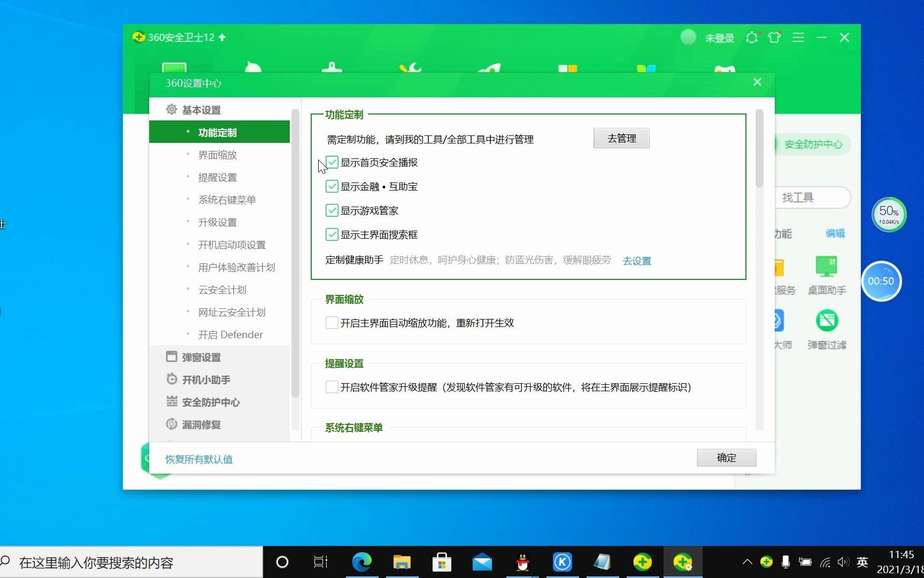Open the 去设置 link for health assistant

[636, 261]
